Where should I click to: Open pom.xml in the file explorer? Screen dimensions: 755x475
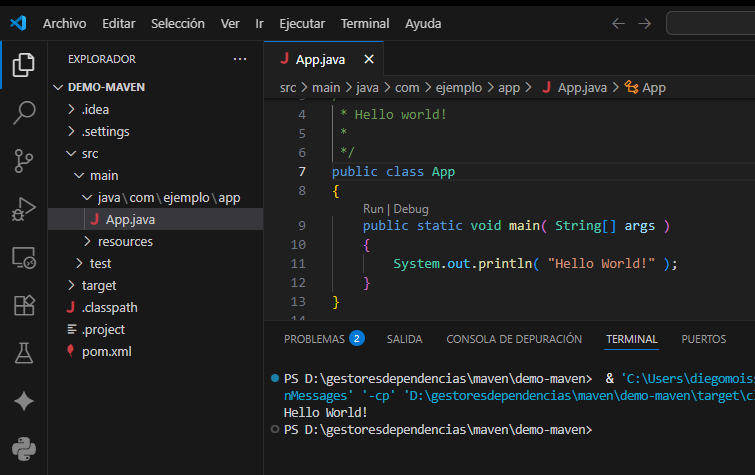tap(106, 351)
